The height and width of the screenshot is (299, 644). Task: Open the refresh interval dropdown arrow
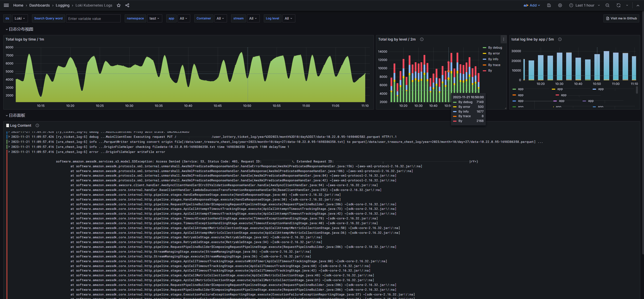click(x=627, y=5)
